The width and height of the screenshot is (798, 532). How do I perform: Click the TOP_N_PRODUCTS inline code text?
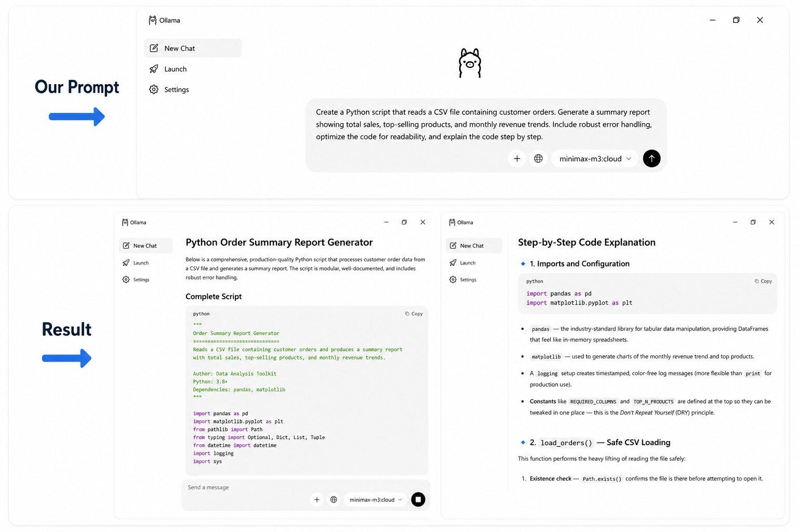coord(653,402)
